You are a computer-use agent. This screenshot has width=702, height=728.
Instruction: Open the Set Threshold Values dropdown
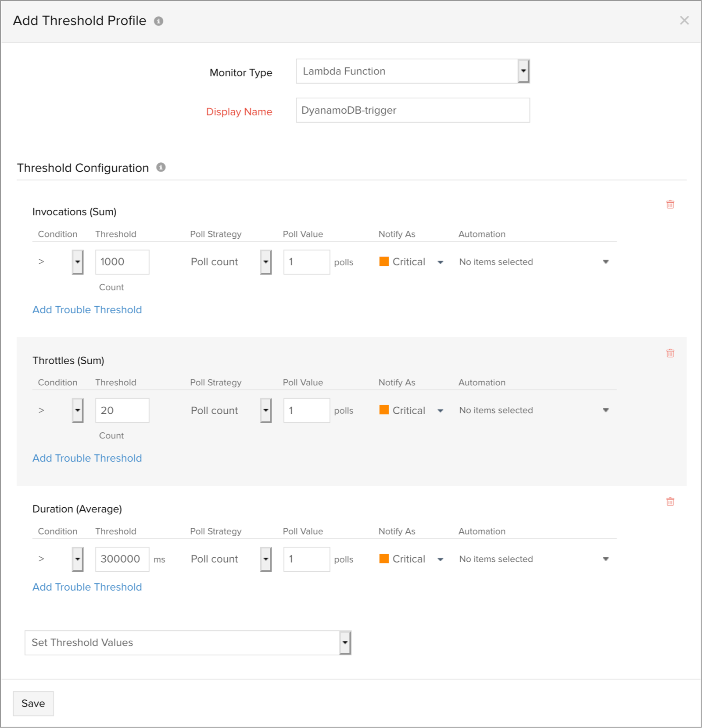click(345, 642)
